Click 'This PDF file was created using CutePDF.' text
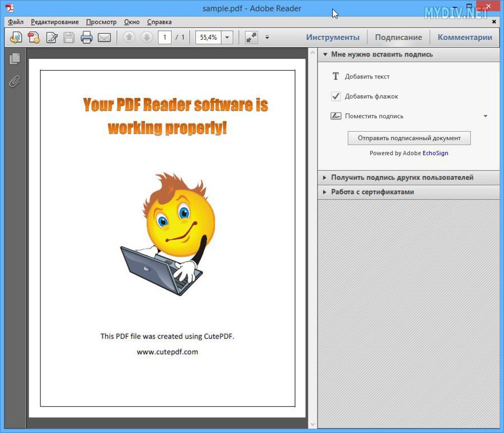 pyautogui.click(x=167, y=336)
